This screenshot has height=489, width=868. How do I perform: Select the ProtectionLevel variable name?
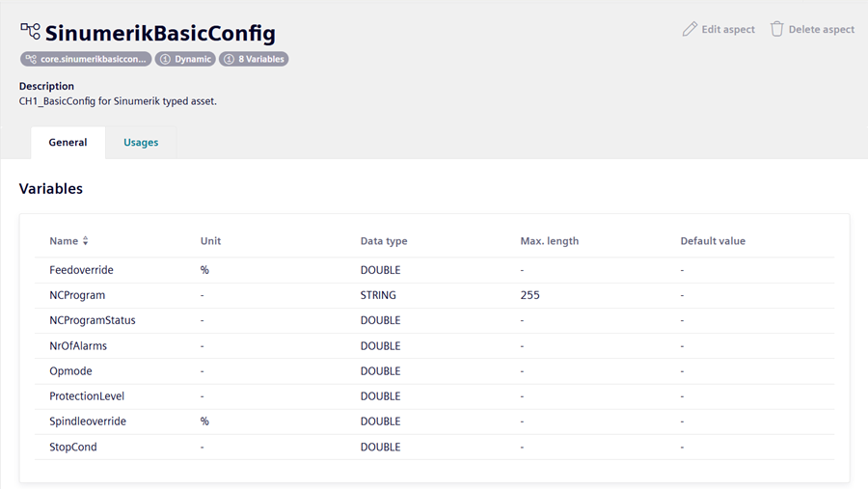click(87, 396)
